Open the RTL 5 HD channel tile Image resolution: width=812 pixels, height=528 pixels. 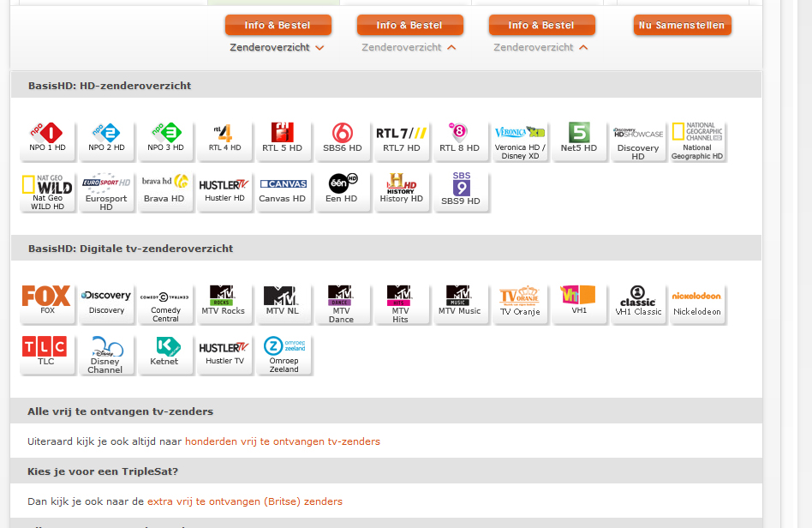[284, 141]
